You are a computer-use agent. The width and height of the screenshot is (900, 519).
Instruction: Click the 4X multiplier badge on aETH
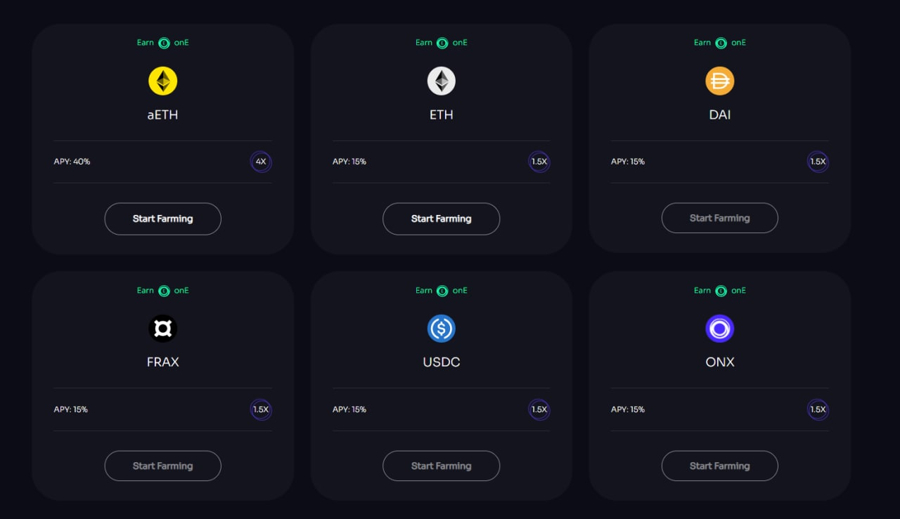click(x=261, y=161)
